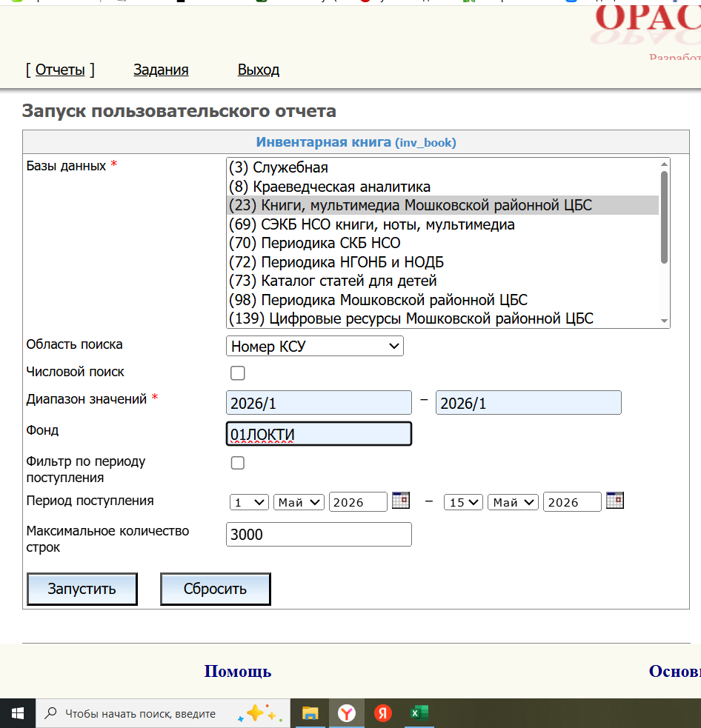Select (139) Цифровые ресурсы Мошковской районной ЦБС

[443, 318]
